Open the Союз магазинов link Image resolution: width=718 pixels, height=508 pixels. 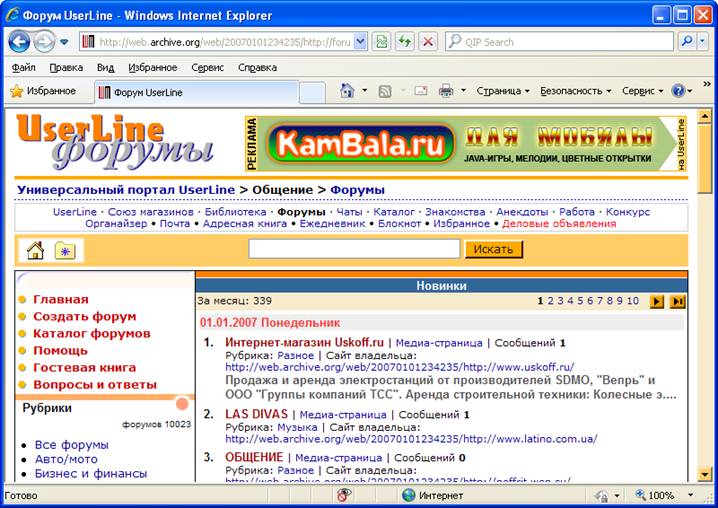(151, 212)
